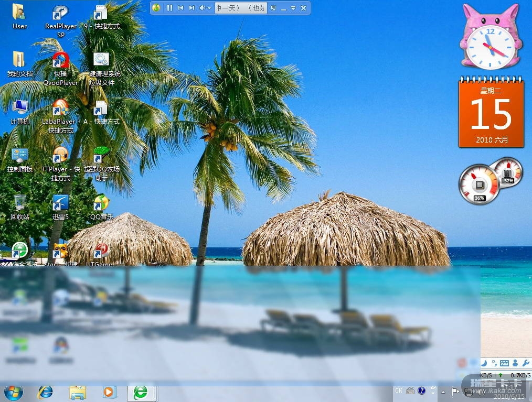Mute the mini player speaker icon
Screen dimensions: 532x402
203,8
